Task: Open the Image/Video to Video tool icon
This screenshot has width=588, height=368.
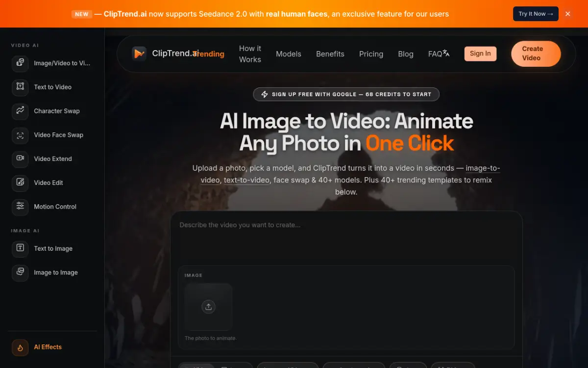Action: click(x=20, y=63)
